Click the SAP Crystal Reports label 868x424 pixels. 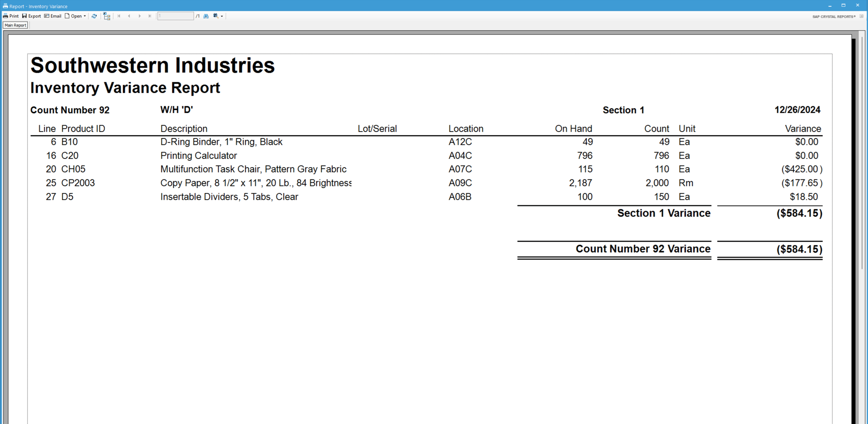[833, 16]
